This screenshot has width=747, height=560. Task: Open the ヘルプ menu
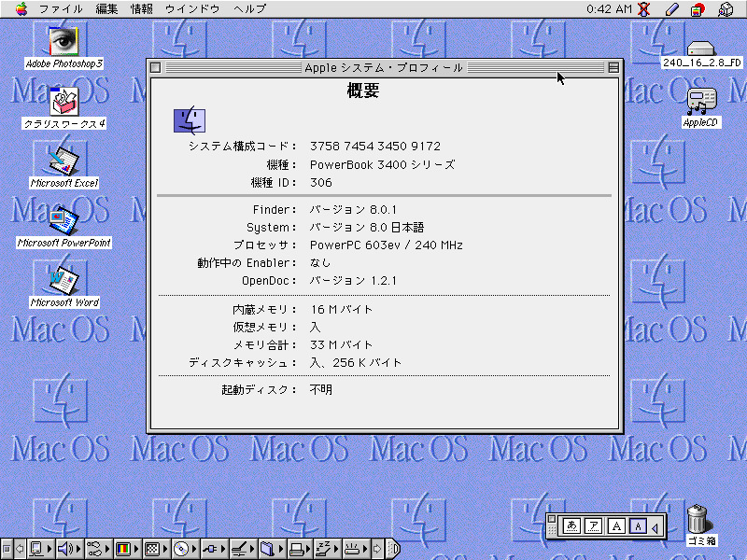250,9
